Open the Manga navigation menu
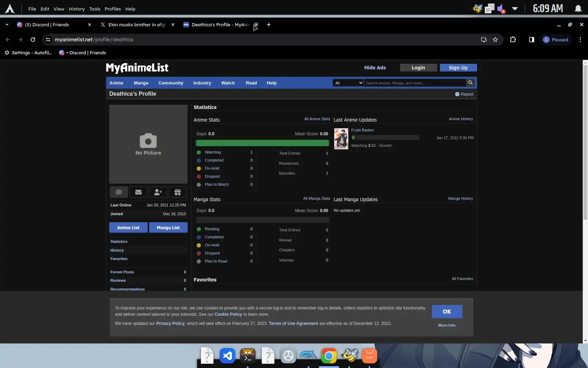588x368 pixels. tap(141, 83)
